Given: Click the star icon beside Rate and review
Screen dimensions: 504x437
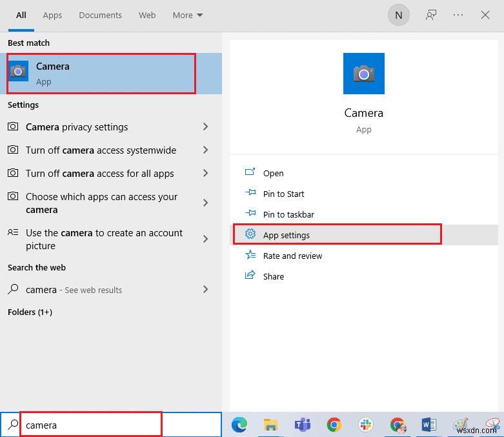Looking at the screenshot, I should [250, 255].
